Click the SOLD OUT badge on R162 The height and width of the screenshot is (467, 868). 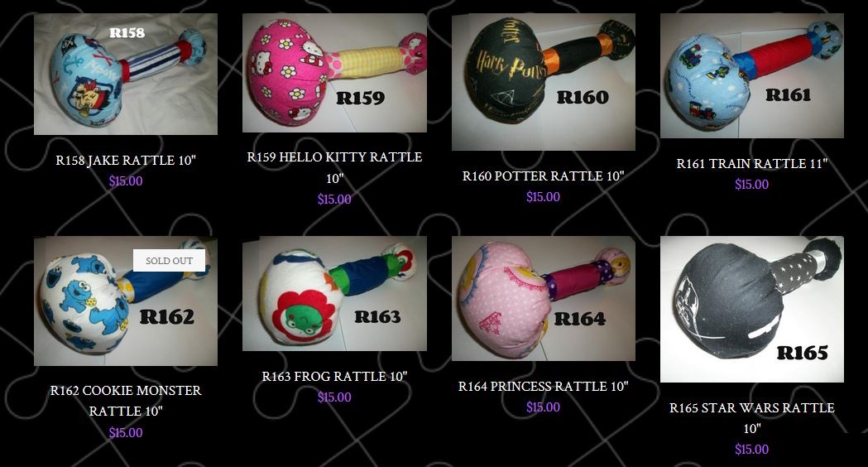point(169,260)
